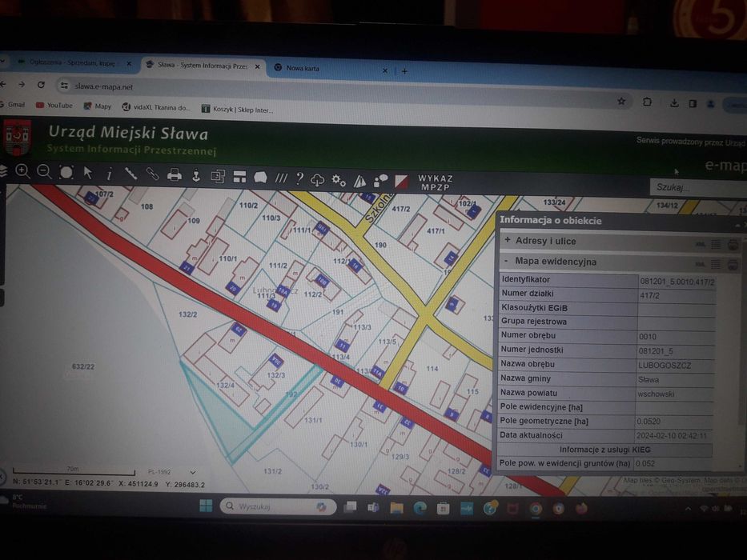This screenshot has width=747, height=560.
Task: Open Microsoft Edge from the taskbar
Action: pyautogui.click(x=420, y=508)
